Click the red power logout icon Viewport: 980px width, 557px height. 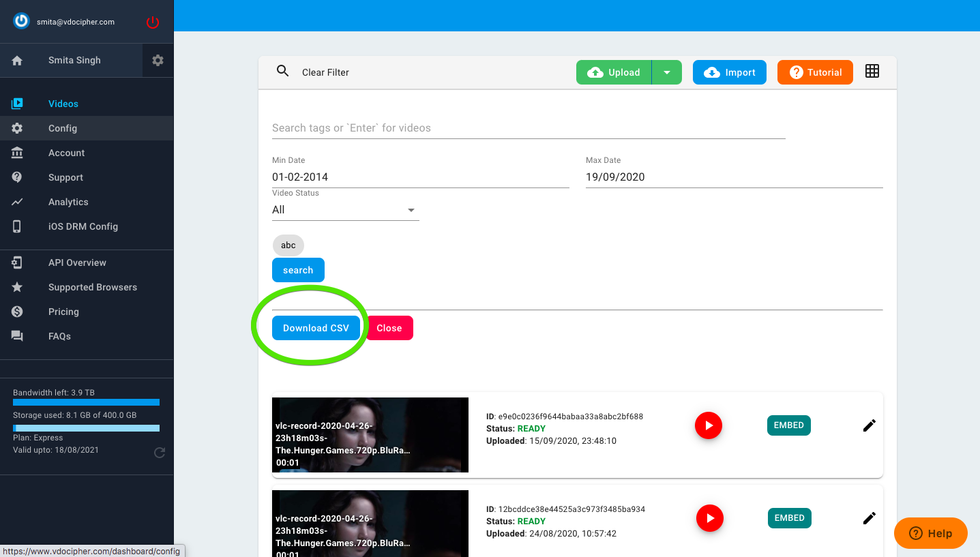[x=153, y=22]
